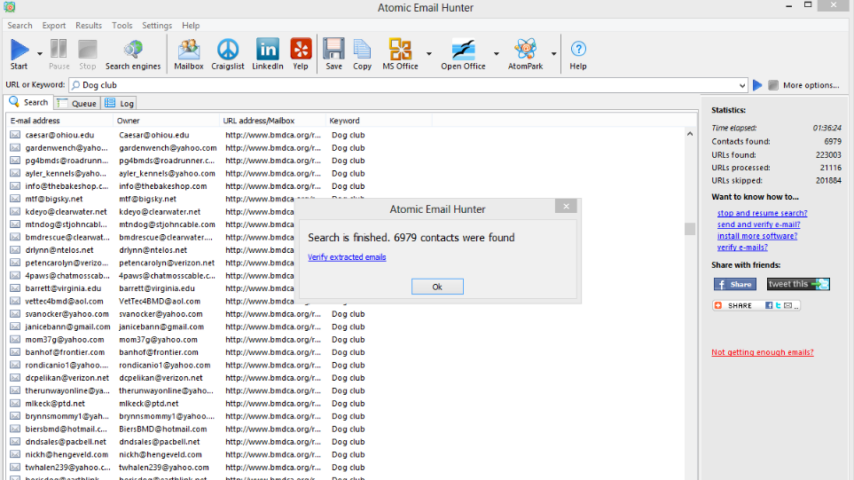Image resolution: width=854 pixels, height=480 pixels.
Task: Click 'Not getting enough emails?' link
Action: click(x=762, y=353)
